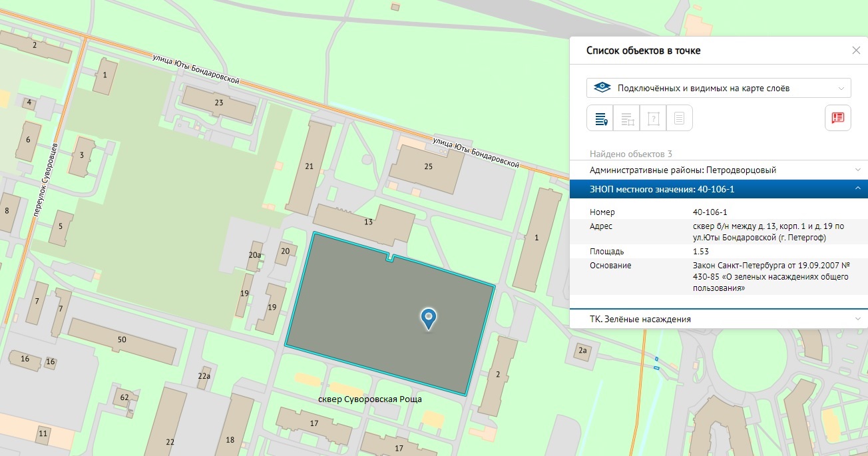
Task: Select building 21 on the map
Action: pyautogui.click(x=309, y=166)
